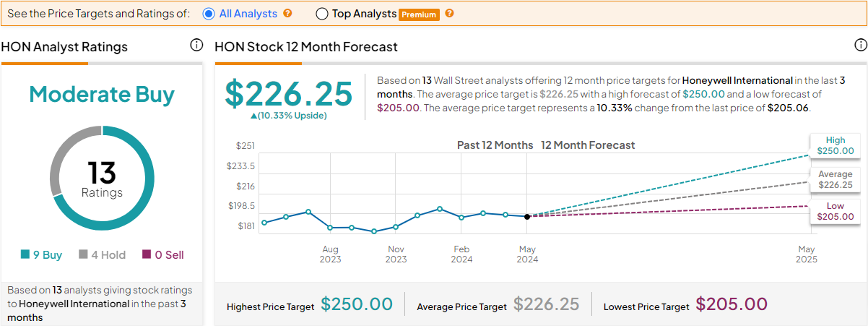Click the Average Price Target $226.25 value
The image size is (868, 326).
tap(547, 304)
